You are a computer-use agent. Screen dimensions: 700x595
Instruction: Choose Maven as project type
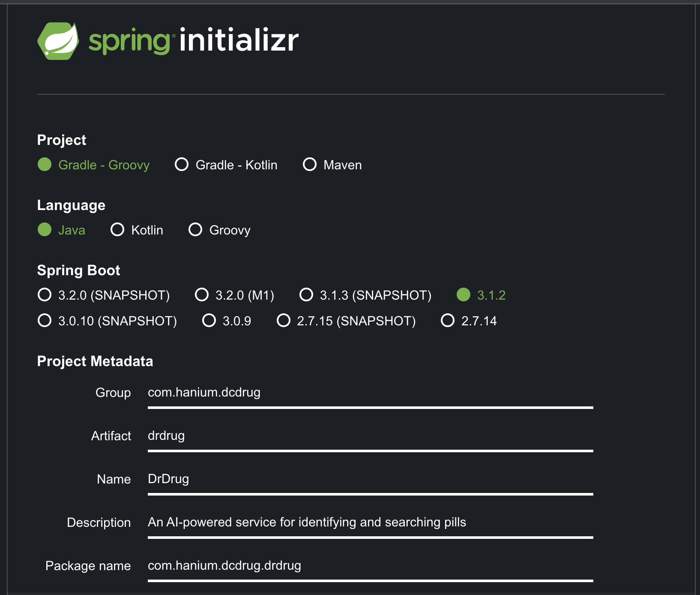point(332,165)
